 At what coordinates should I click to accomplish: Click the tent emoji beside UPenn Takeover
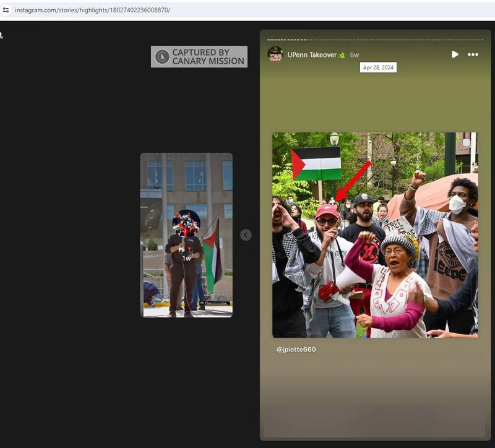point(342,55)
